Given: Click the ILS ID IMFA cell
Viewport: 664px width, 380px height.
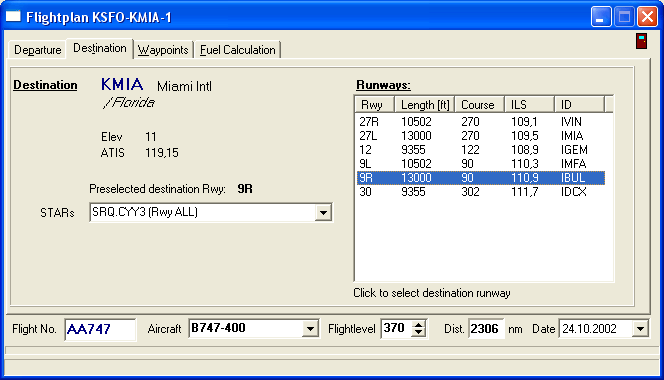Looking at the screenshot, I should [573, 164].
